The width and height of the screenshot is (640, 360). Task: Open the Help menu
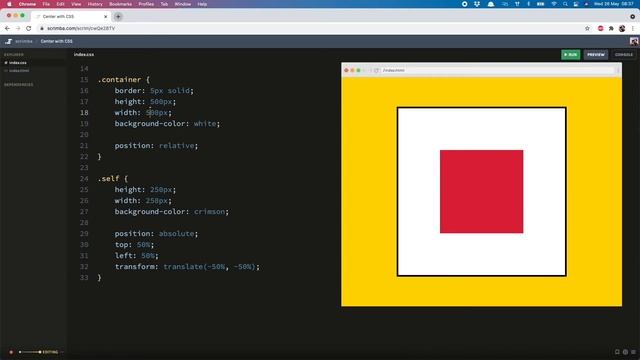tap(202, 4)
